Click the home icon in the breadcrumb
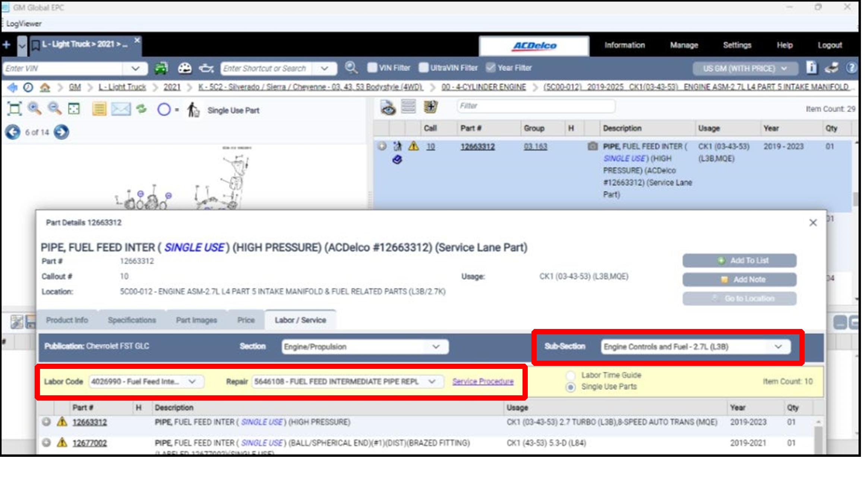The width and height of the screenshot is (868, 484). 45,87
